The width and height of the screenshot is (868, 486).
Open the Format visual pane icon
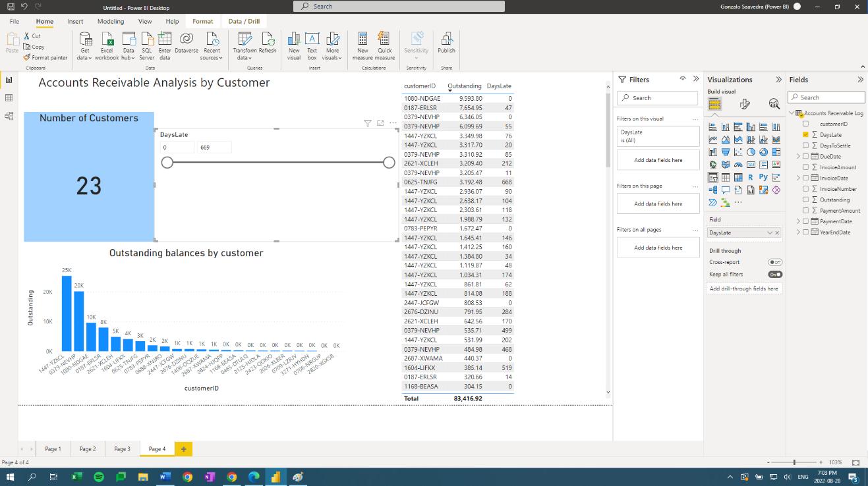point(745,104)
